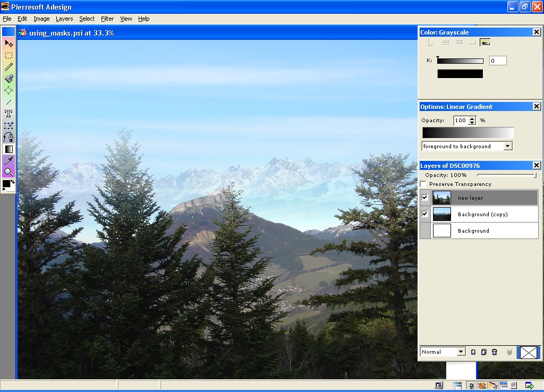
Task: Click the document title 'using_masks.psi at 33.3%'
Action: click(72, 33)
